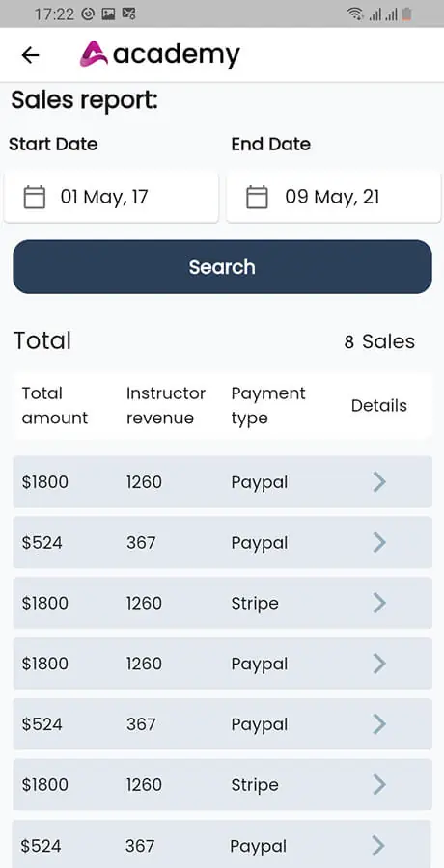
Task: Click the Instructor revenue column header
Action: 166,405
